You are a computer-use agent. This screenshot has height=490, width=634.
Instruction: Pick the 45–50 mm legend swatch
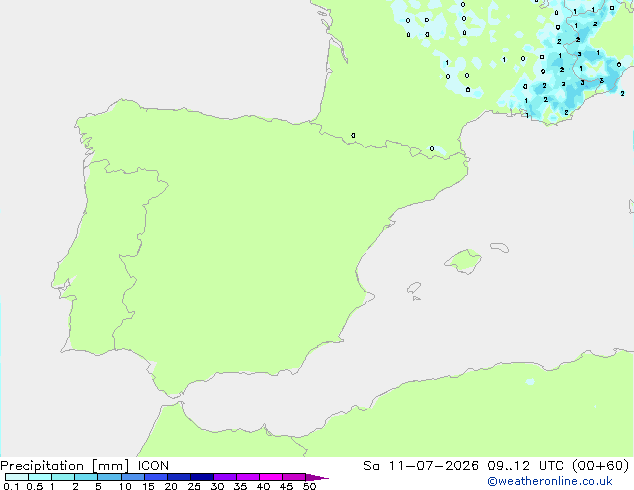[294, 477]
